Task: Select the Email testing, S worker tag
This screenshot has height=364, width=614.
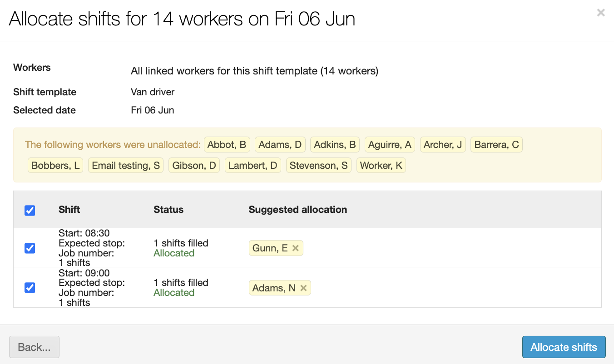Action: (126, 166)
